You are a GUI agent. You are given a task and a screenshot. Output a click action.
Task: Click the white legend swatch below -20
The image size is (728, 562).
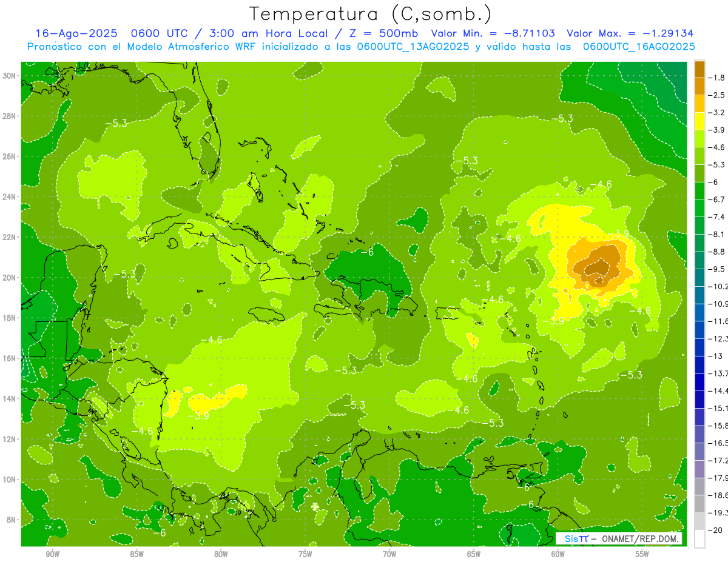pyautogui.click(x=699, y=539)
